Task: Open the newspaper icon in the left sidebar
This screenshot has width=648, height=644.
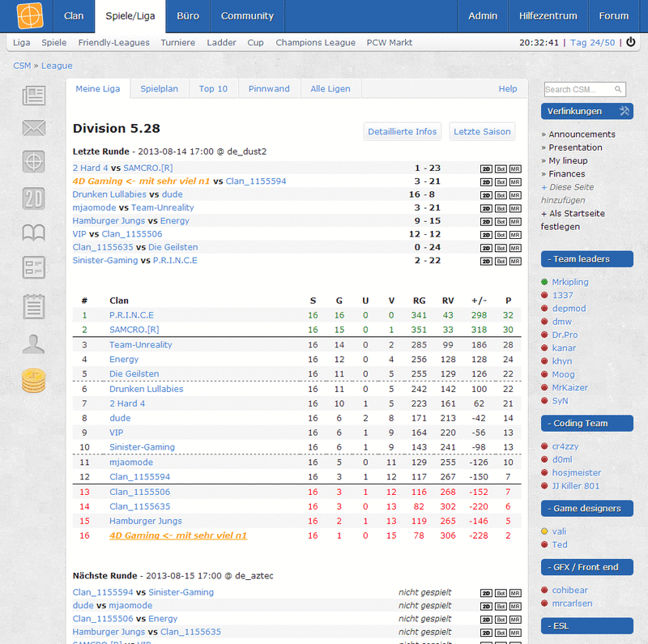Action: click(x=33, y=97)
